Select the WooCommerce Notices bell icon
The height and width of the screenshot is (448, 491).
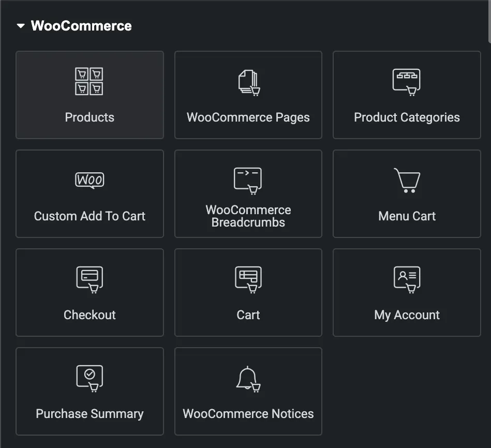[248, 378]
